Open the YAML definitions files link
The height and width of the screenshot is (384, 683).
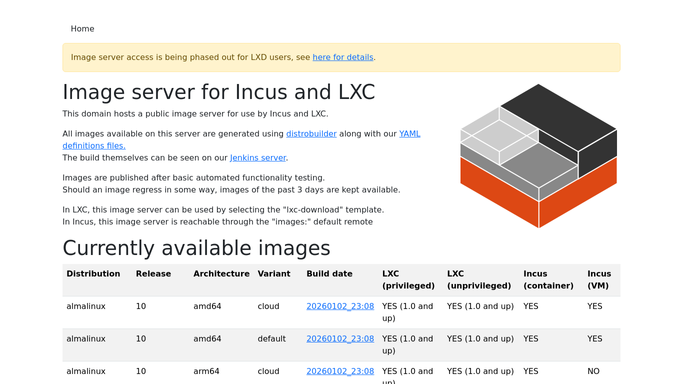pyautogui.click(x=241, y=140)
